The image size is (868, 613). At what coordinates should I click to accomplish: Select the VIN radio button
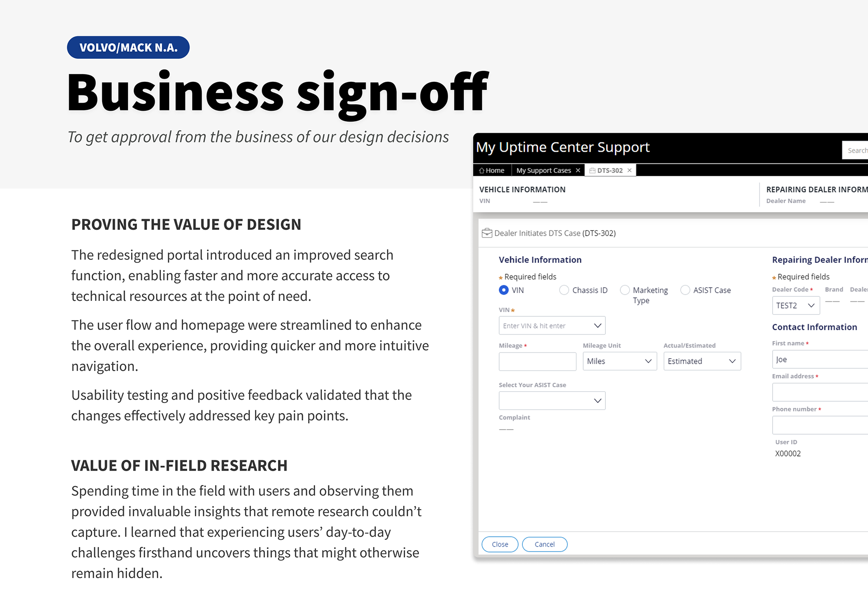[x=504, y=290]
